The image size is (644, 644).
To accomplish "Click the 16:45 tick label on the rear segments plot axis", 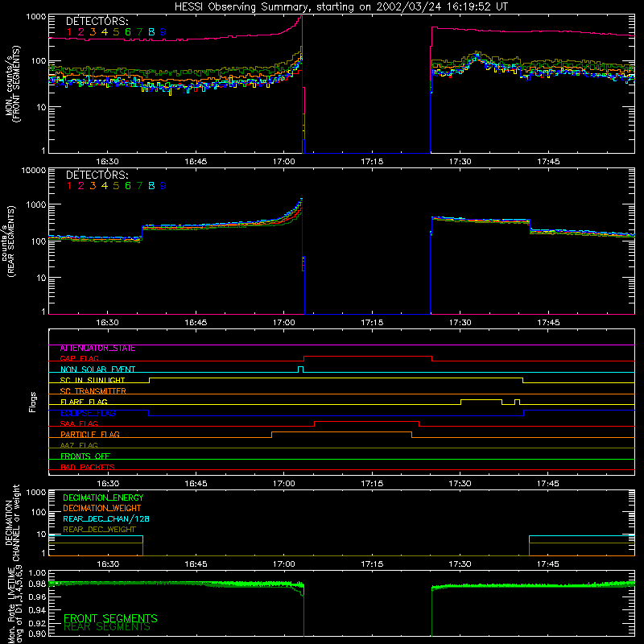I will coord(196,323).
